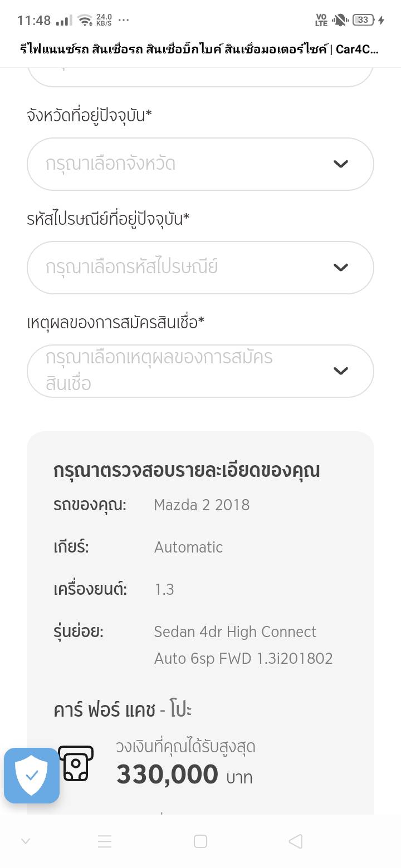
Task: Tap the Wi-Fi signal status icon
Action: [x=85, y=21]
